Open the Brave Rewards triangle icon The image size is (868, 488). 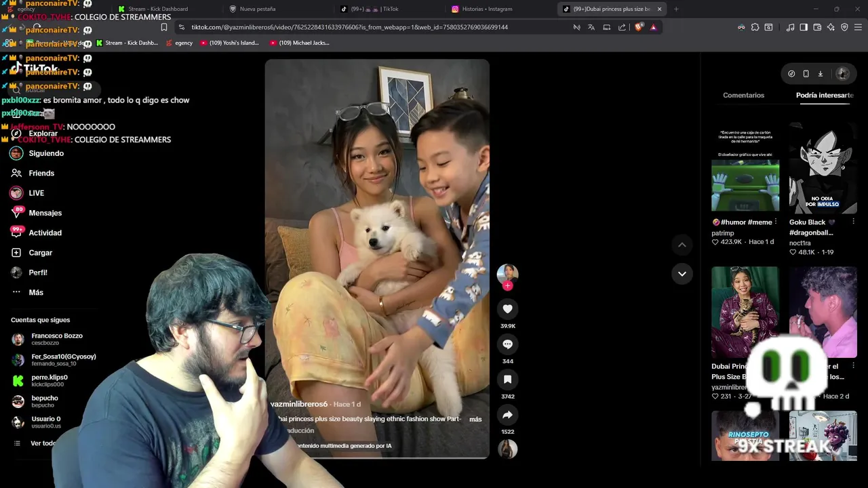tap(653, 27)
